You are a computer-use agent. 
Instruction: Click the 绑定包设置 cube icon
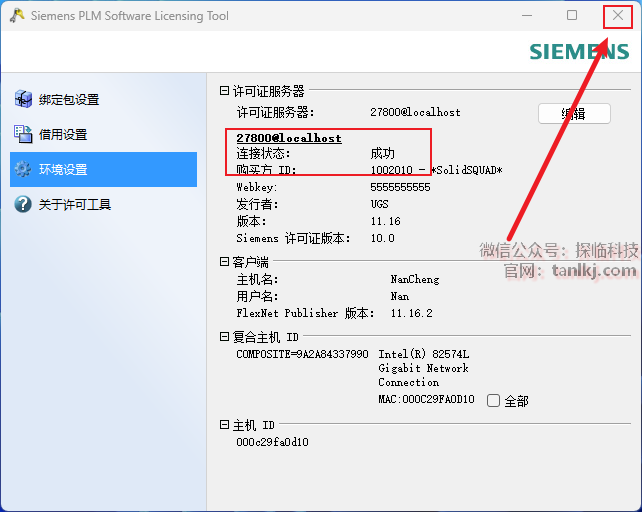coord(23,99)
